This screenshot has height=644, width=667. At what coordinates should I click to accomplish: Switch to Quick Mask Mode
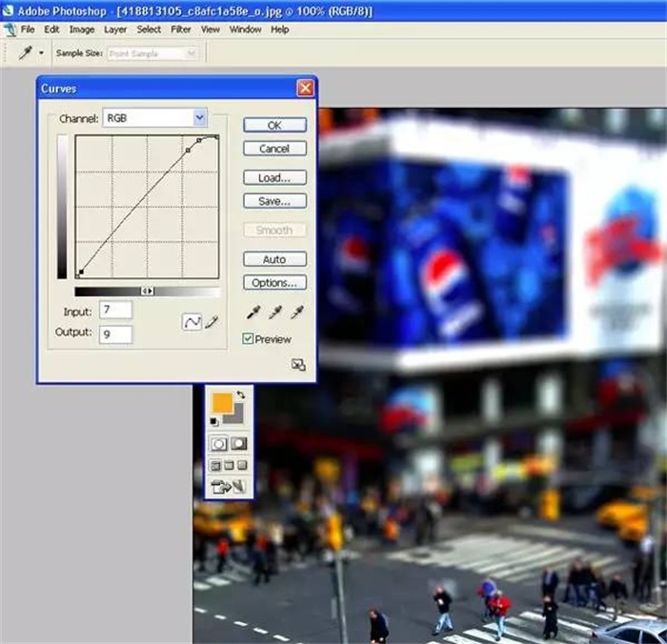coord(238,444)
